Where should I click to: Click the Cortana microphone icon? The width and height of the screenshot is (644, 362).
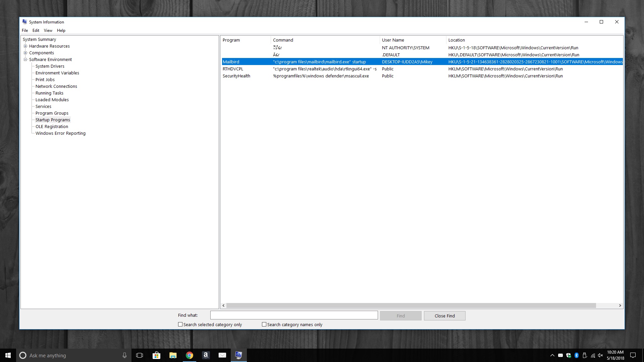[x=124, y=355]
